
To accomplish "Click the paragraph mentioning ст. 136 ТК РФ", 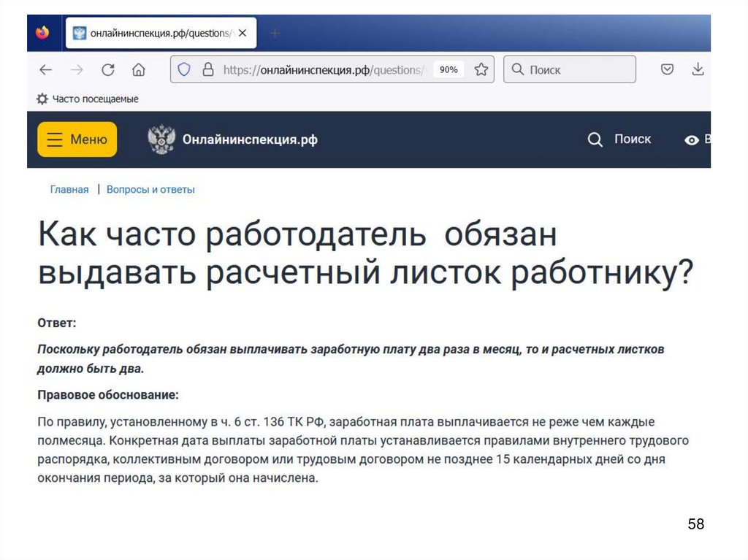I will (363, 449).
